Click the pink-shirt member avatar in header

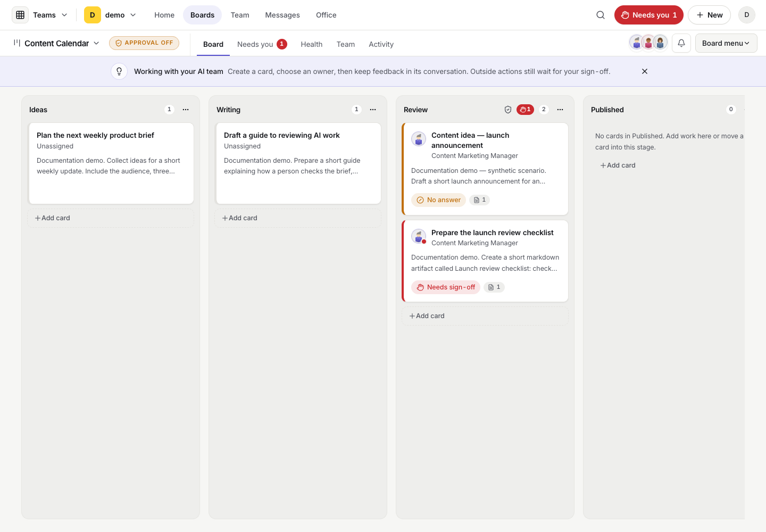coord(648,43)
